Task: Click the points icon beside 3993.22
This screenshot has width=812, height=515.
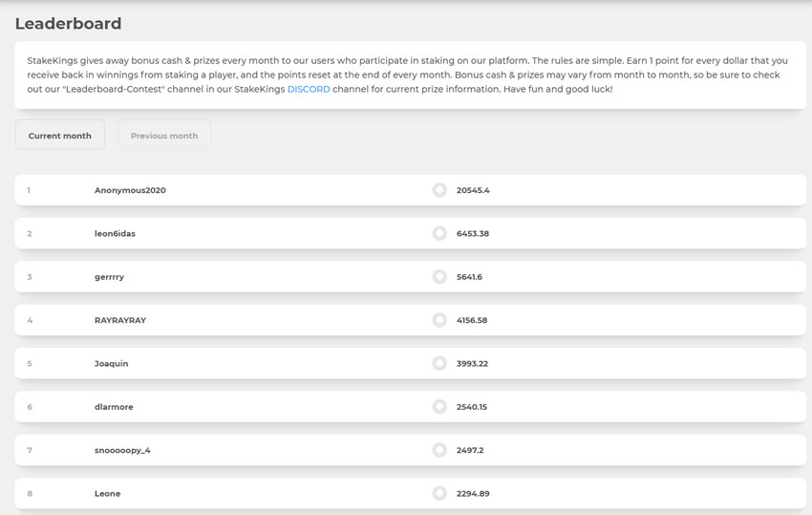Action: (x=439, y=363)
